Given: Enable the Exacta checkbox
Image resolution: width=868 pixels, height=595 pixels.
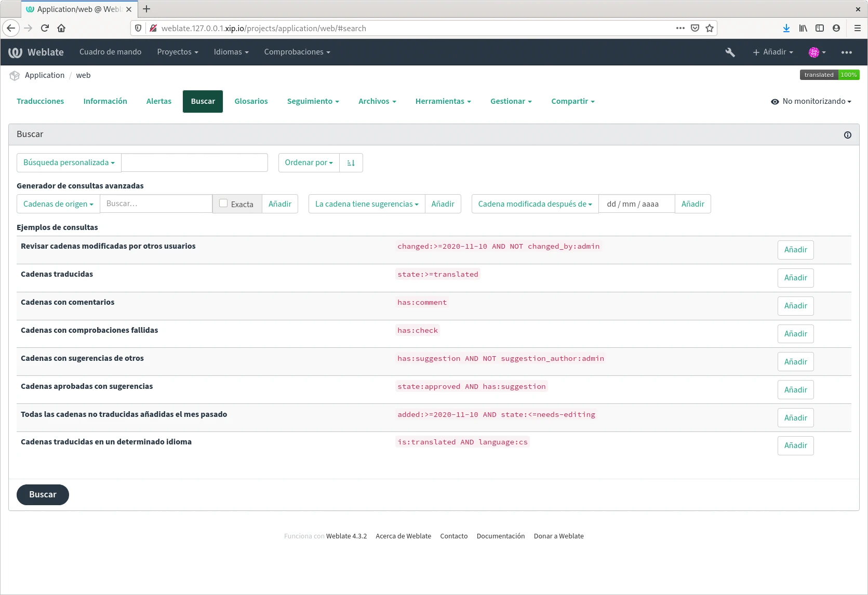Looking at the screenshot, I should pos(223,204).
